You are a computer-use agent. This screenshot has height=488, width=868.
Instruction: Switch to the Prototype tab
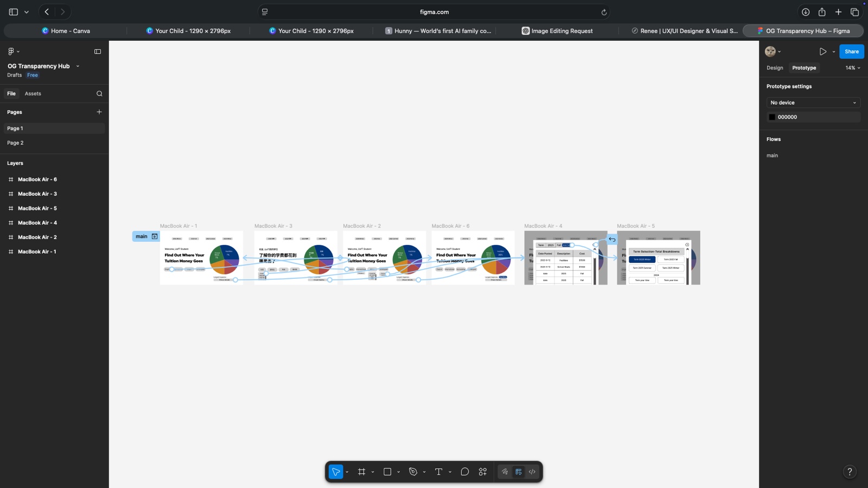pyautogui.click(x=804, y=68)
